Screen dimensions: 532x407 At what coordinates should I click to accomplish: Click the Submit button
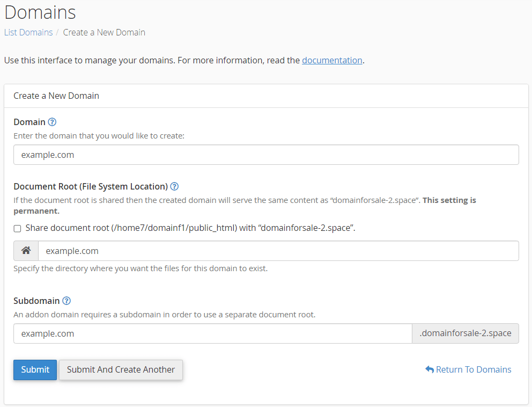(35, 369)
